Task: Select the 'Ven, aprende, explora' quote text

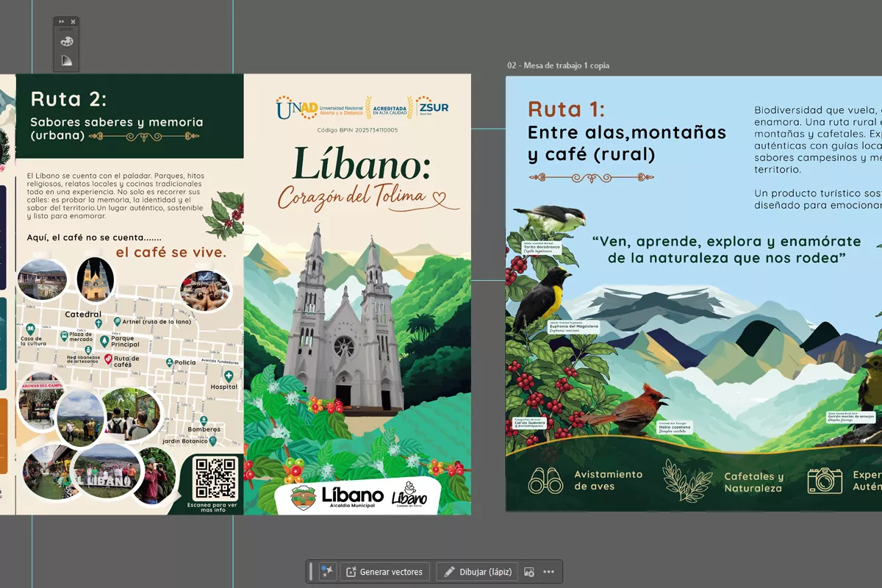Action: point(727,249)
